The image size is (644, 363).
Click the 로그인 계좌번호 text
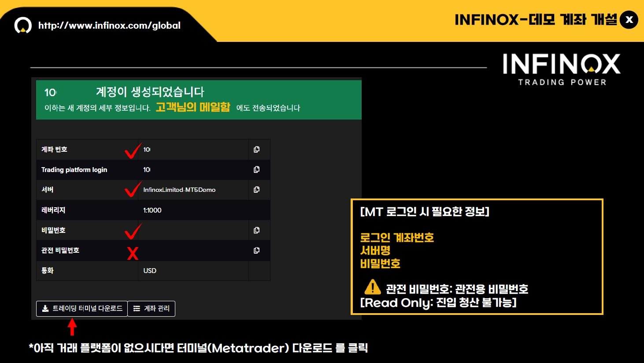click(397, 238)
